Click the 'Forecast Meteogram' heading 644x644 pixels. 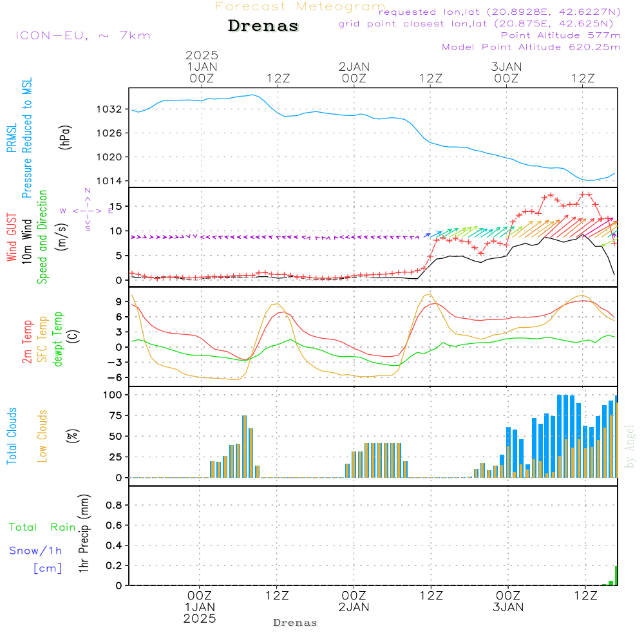click(x=300, y=6)
